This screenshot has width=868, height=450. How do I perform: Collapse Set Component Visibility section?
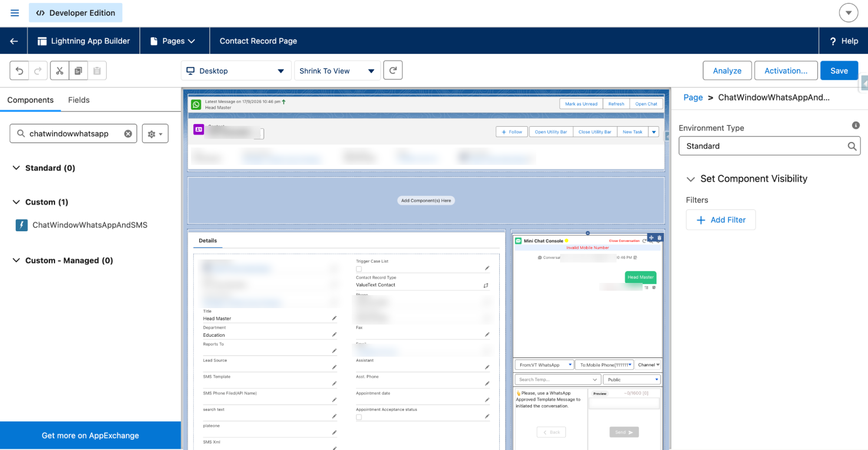(x=690, y=179)
